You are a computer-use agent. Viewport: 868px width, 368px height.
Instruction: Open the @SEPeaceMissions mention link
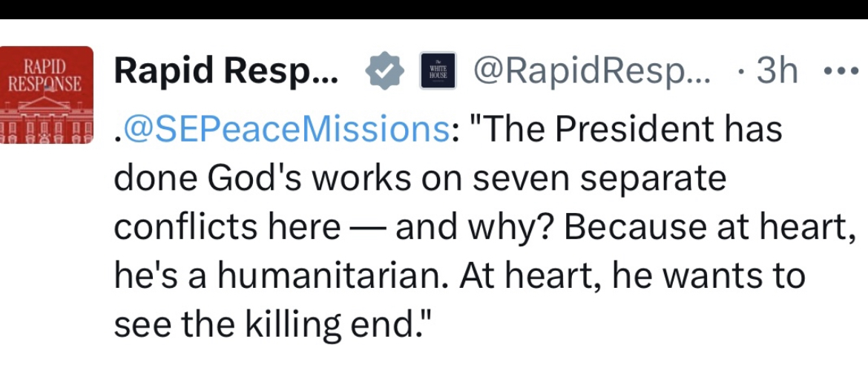(x=284, y=129)
